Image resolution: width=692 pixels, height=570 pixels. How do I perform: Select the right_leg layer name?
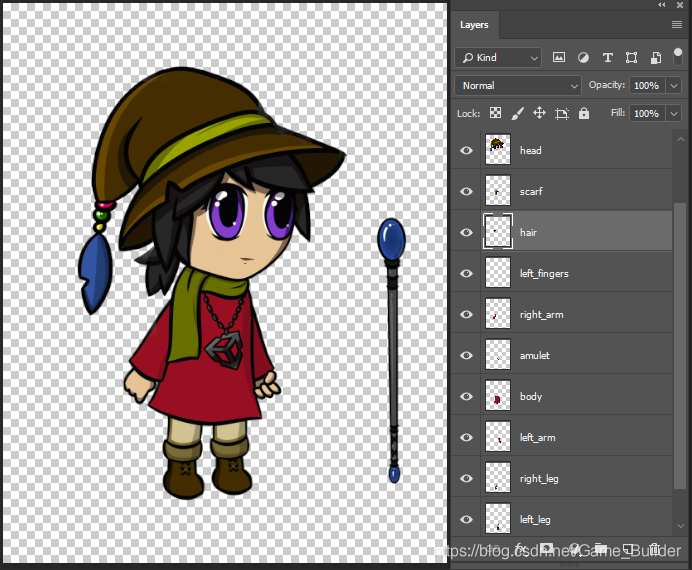[x=539, y=479]
